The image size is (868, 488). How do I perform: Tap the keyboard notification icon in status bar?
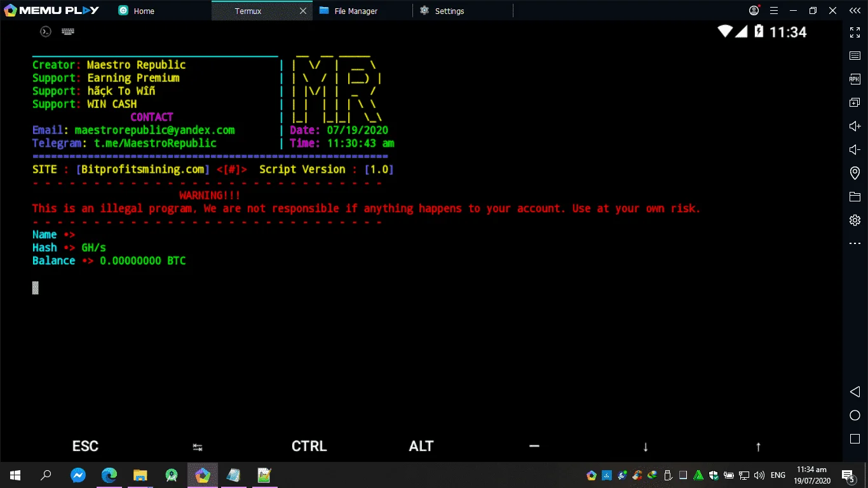click(68, 31)
